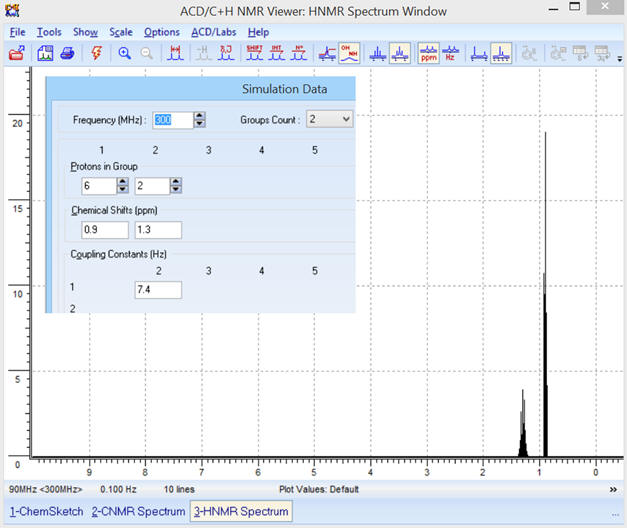Click the save spectrum disk icon
Image resolution: width=627 pixels, height=528 pixels.
tap(45, 53)
